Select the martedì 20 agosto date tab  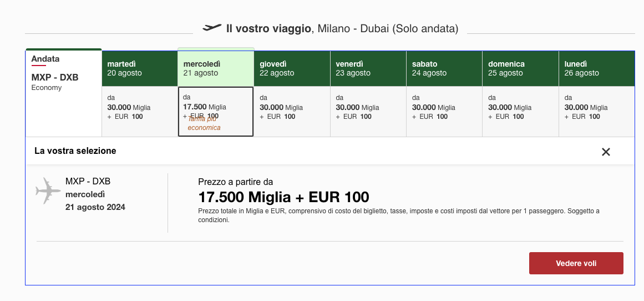click(140, 69)
